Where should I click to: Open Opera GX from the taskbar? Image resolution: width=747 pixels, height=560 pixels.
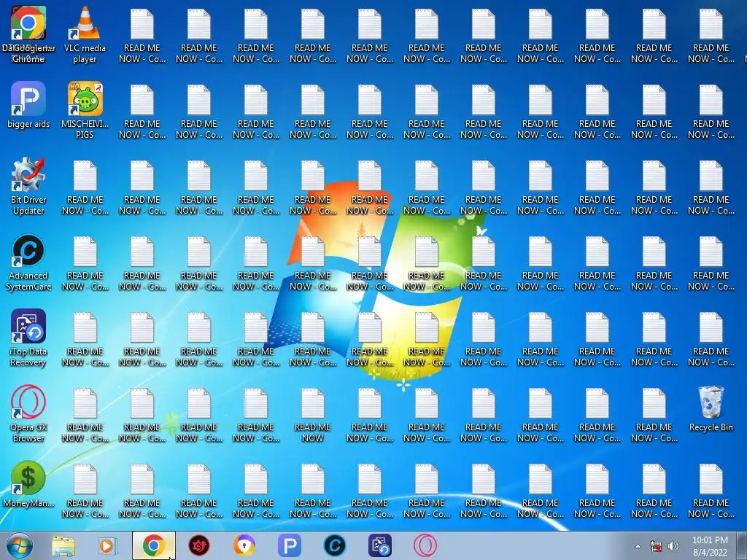425,545
